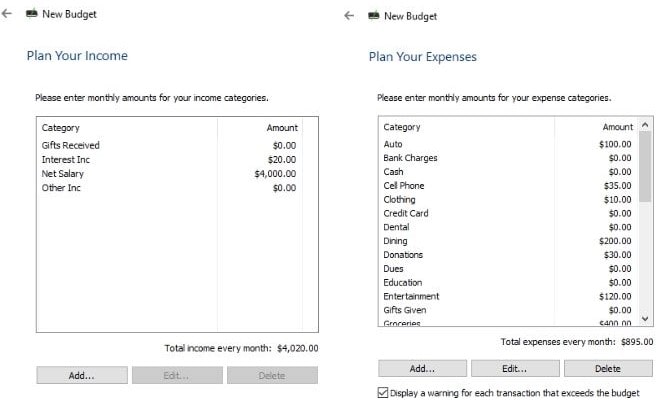Select Interest Inc income row
The height and width of the screenshot is (408, 657).
[x=169, y=160]
